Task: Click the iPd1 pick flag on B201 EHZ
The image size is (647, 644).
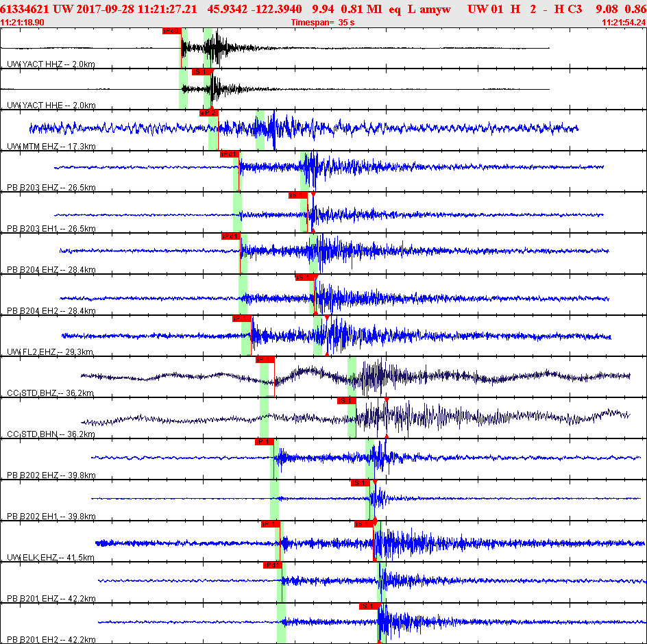Action: (272, 565)
